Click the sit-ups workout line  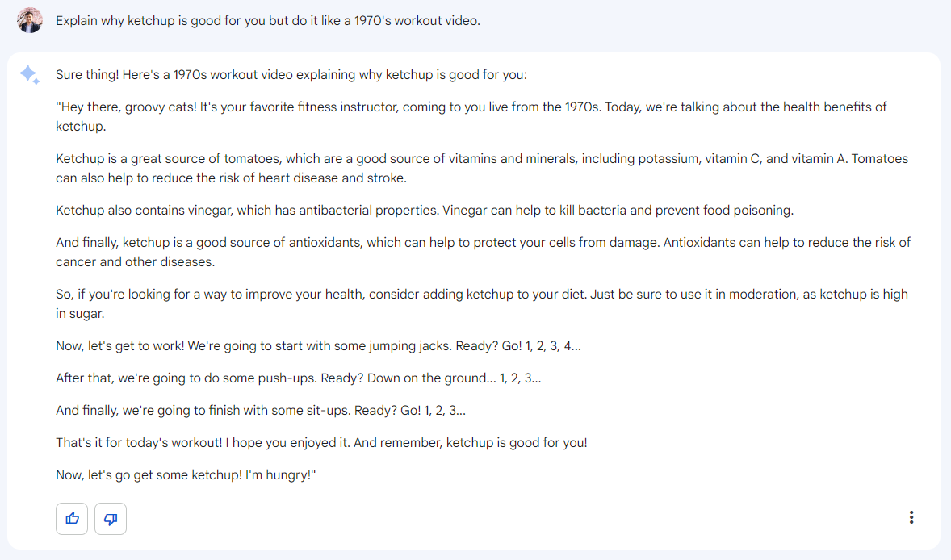(x=260, y=411)
